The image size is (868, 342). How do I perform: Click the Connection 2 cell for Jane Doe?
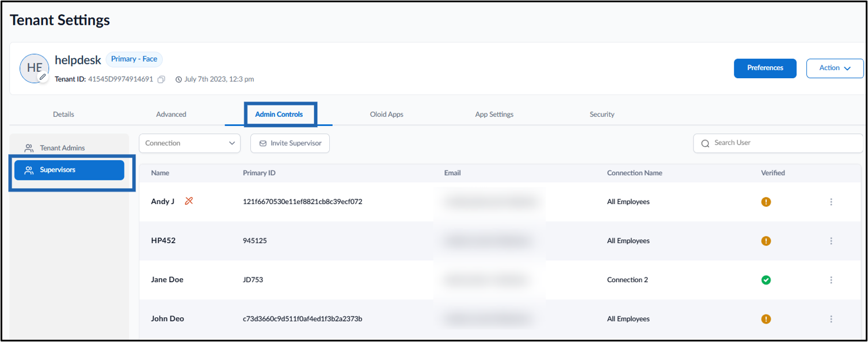point(627,280)
